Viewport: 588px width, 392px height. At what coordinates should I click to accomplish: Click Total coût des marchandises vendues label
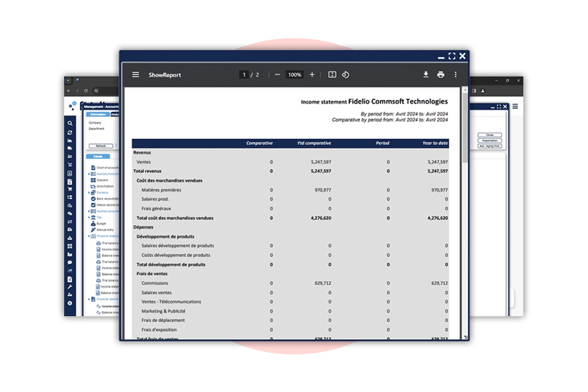[175, 218]
